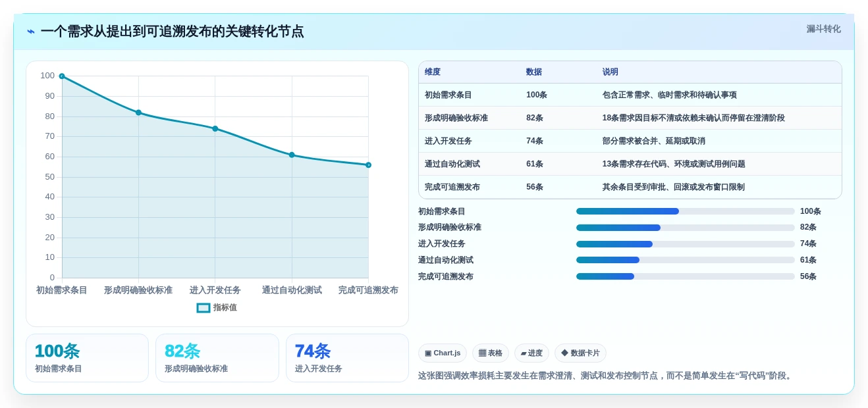The height and width of the screenshot is (408, 868).
Task: Click chart data point at 完成可追溯发布
Action: click(368, 165)
